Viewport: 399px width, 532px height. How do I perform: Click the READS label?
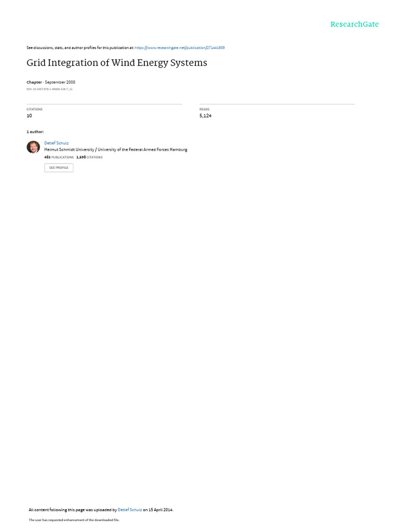click(204, 109)
